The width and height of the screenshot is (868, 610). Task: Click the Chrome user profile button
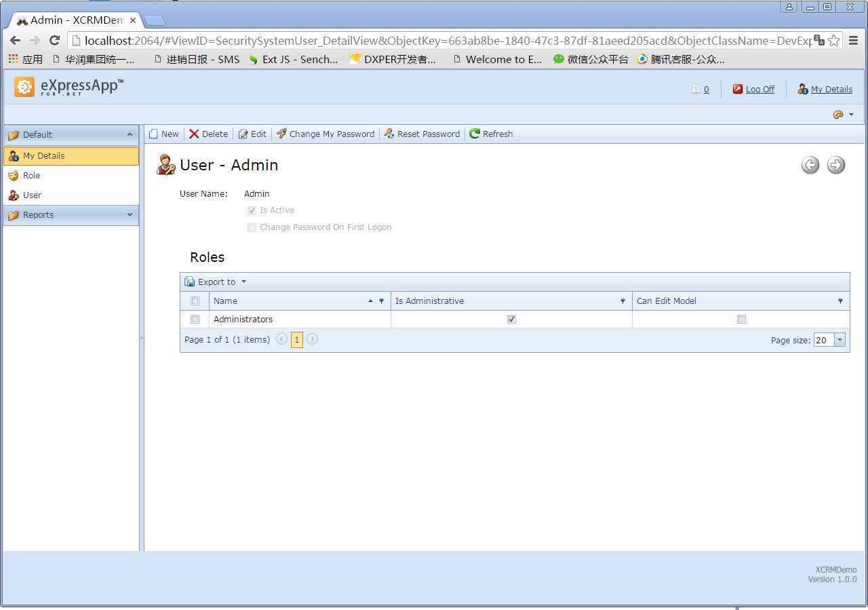pyautogui.click(x=789, y=7)
